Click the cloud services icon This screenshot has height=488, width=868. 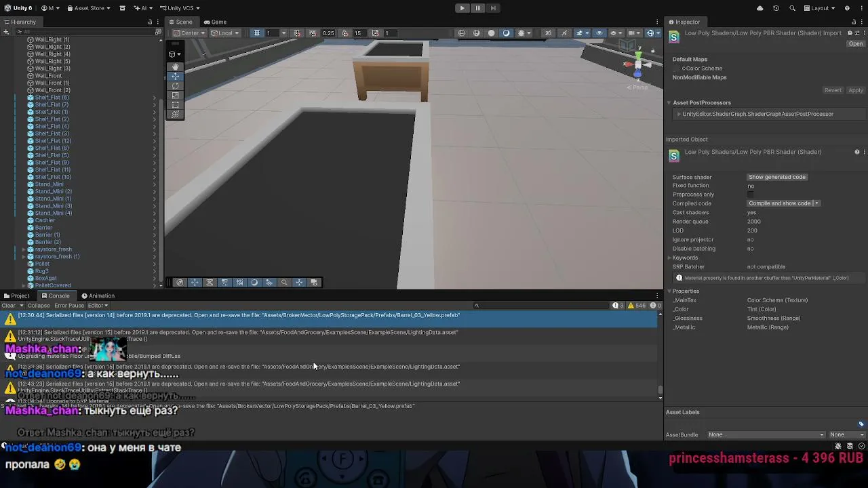pyautogui.click(x=759, y=8)
